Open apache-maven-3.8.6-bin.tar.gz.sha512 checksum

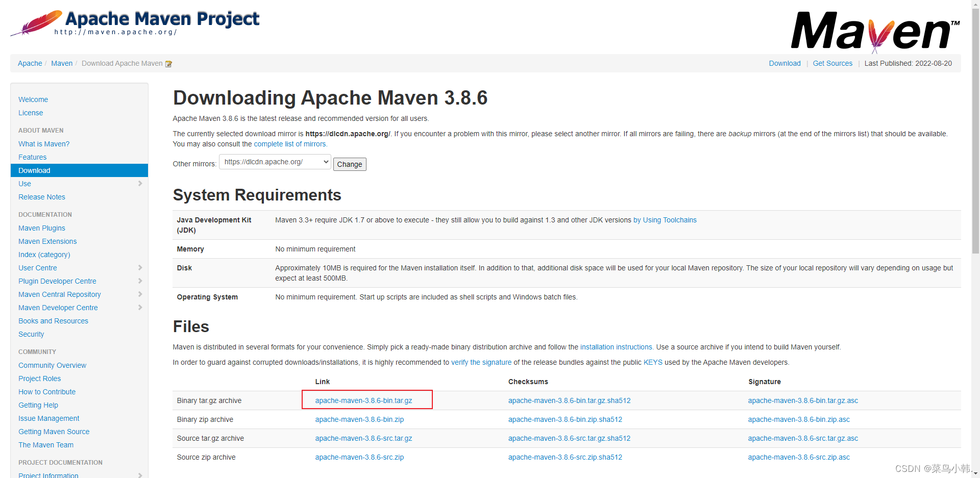coord(569,400)
